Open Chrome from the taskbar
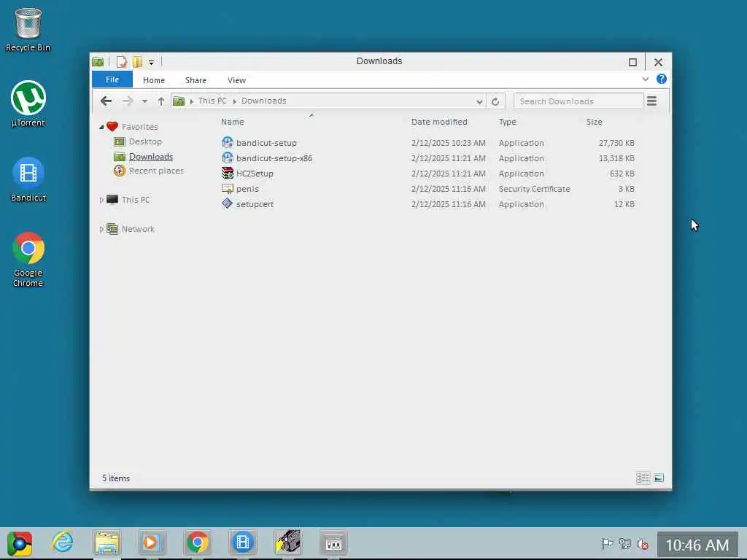This screenshot has height=560, width=747. [x=197, y=542]
